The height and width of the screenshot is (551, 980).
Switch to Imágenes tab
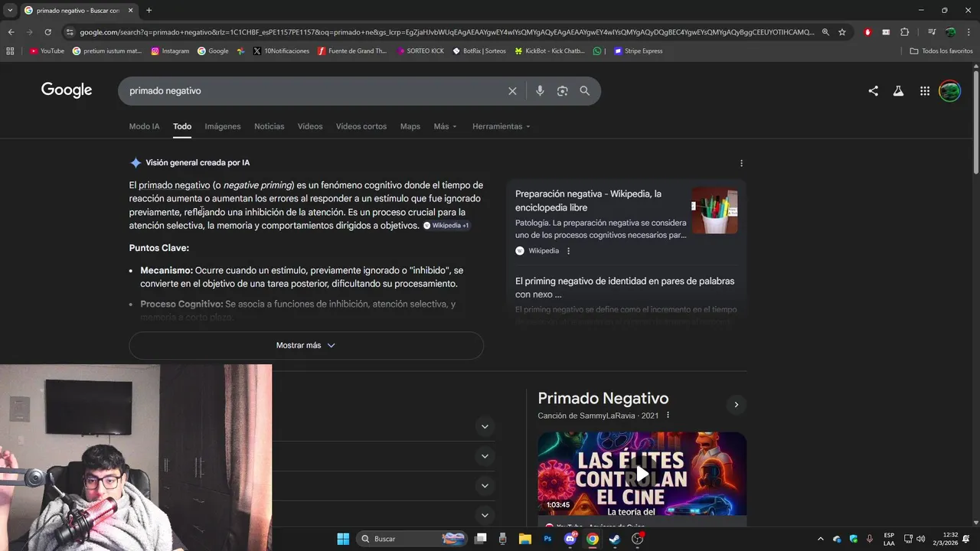(223, 126)
